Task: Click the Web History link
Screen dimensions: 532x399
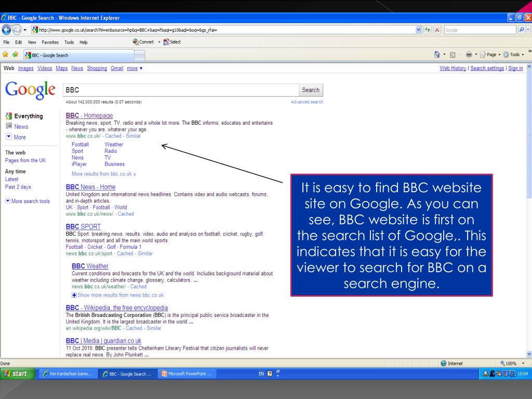Action: click(x=453, y=68)
